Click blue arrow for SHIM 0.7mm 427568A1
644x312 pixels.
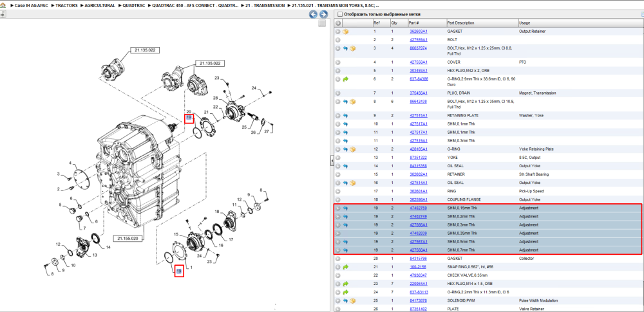click(x=345, y=250)
